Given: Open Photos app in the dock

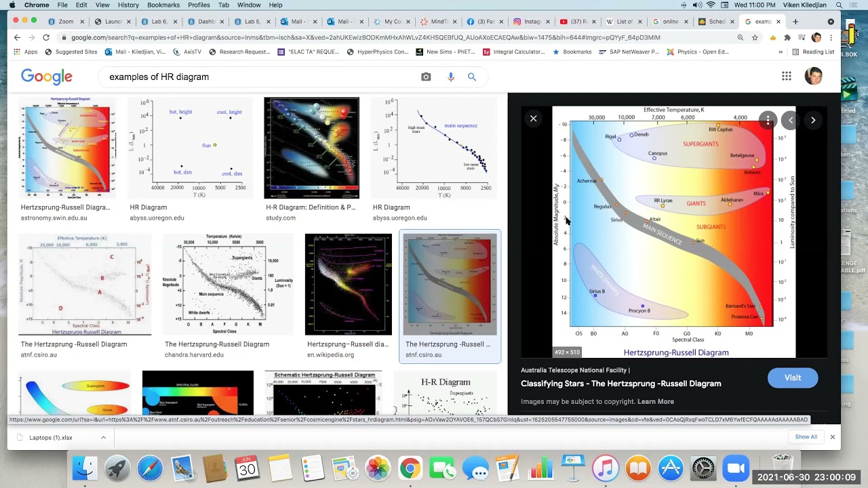Looking at the screenshot, I should [378, 468].
